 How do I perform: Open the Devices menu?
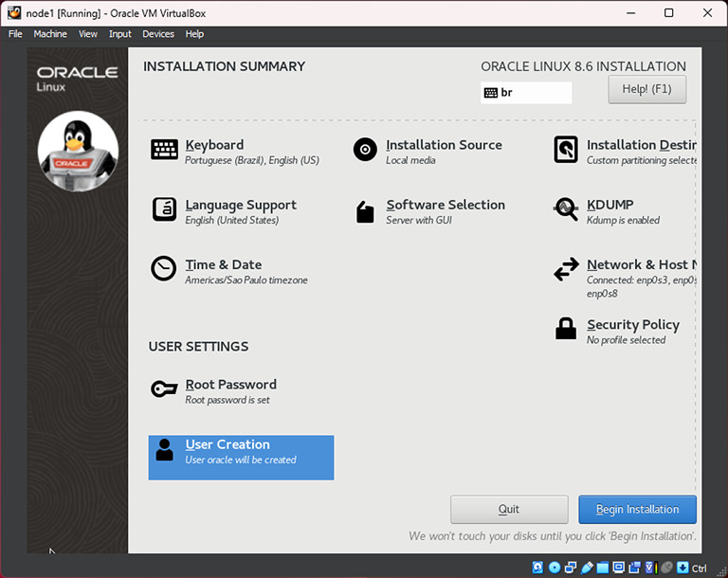click(158, 34)
